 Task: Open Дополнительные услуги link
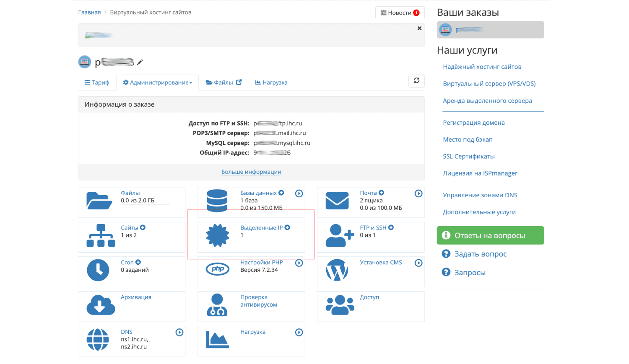pyautogui.click(x=479, y=212)
